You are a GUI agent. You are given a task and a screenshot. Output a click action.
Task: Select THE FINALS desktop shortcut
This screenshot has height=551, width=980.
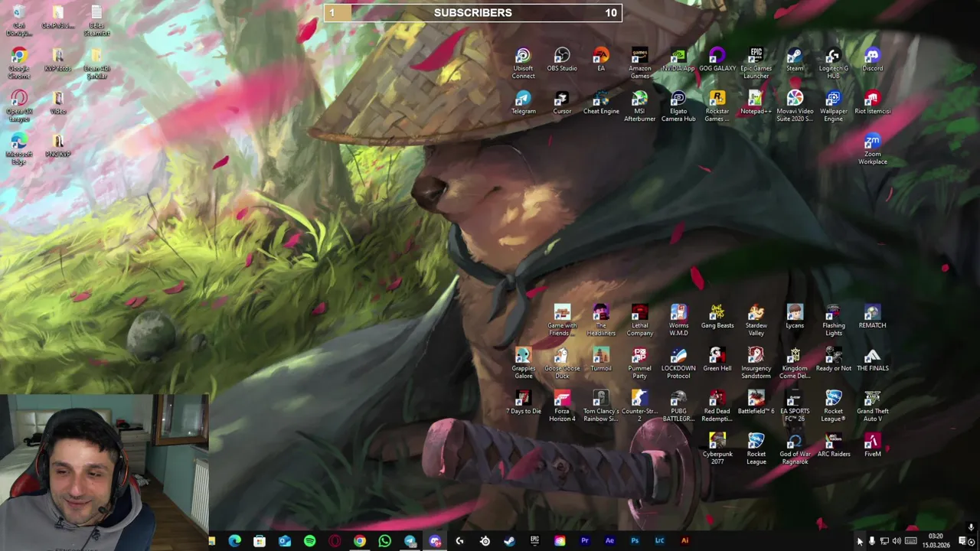[872, 360]
